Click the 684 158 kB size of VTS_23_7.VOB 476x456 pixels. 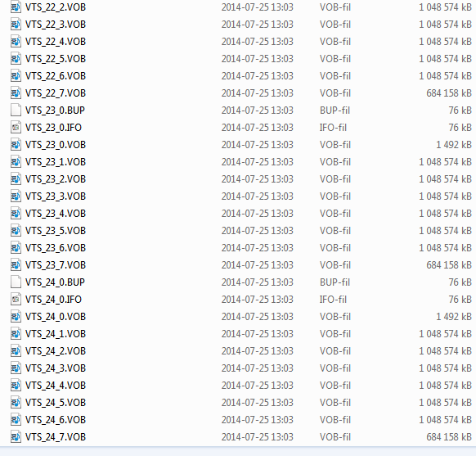449,265
